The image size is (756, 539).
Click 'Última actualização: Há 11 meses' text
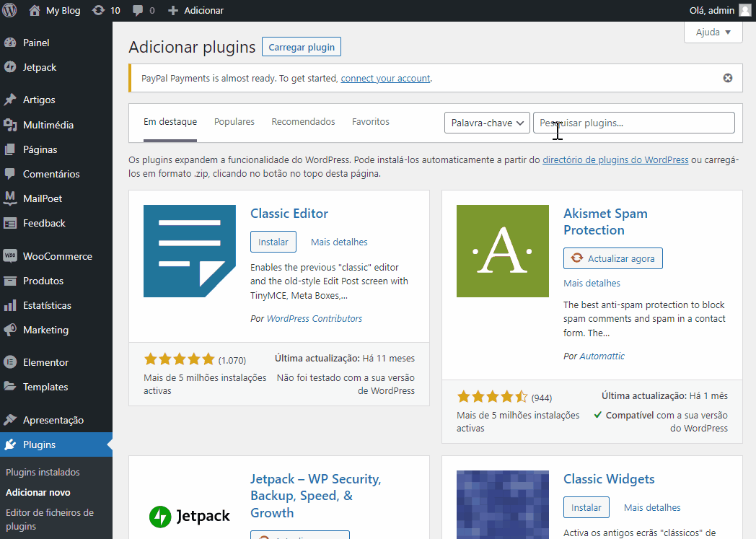pyautogui.click(x=345, y=359)
